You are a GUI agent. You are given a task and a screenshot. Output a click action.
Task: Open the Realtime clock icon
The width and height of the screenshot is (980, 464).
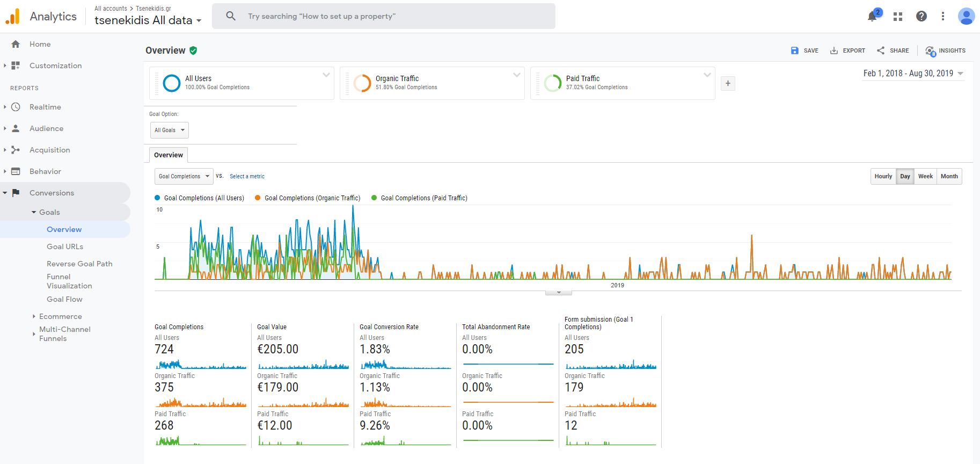tap(16, 107)
